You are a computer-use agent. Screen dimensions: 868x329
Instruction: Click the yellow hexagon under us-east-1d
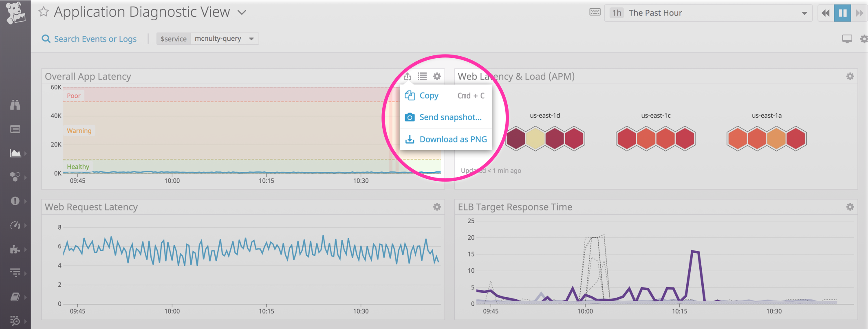point(535,139)
